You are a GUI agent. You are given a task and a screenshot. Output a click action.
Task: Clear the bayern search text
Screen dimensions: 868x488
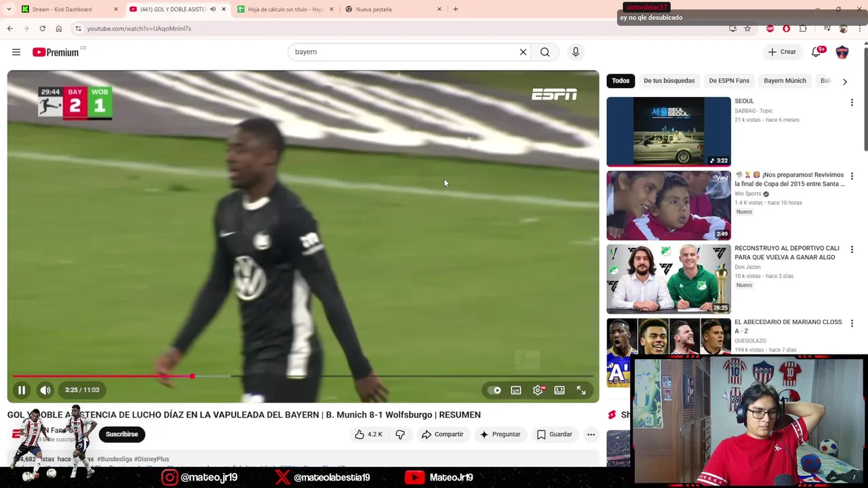(x=523, y=52)
